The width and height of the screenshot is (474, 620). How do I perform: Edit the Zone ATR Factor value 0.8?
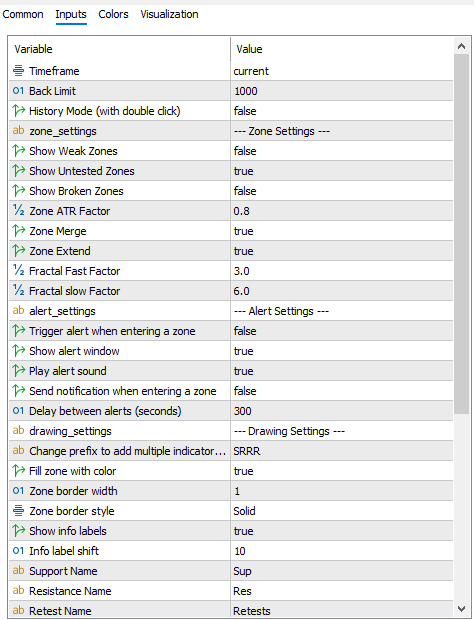click(x=342, y=211)
